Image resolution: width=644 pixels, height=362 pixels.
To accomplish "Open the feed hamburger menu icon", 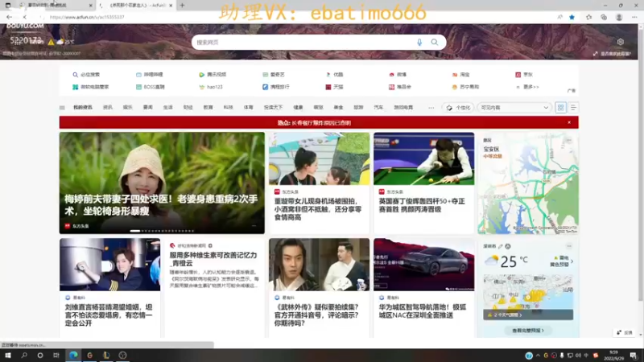I will coord(62,108).
